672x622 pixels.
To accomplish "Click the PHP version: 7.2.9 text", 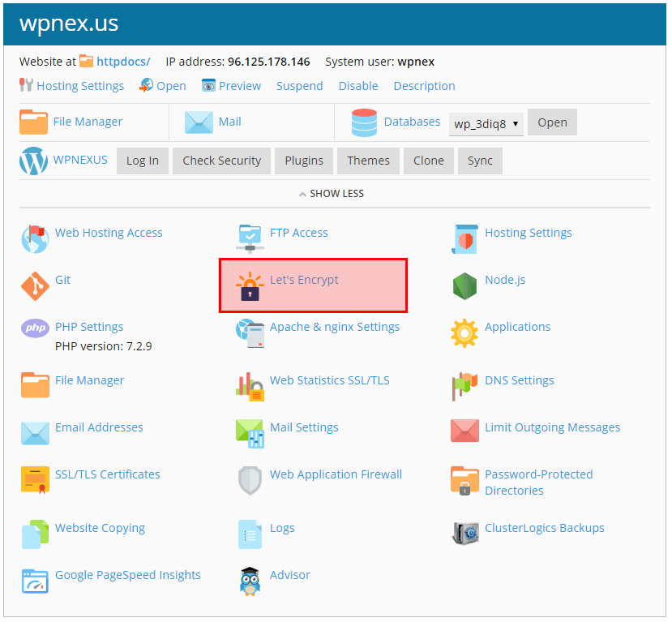I will tap(104, 347).
